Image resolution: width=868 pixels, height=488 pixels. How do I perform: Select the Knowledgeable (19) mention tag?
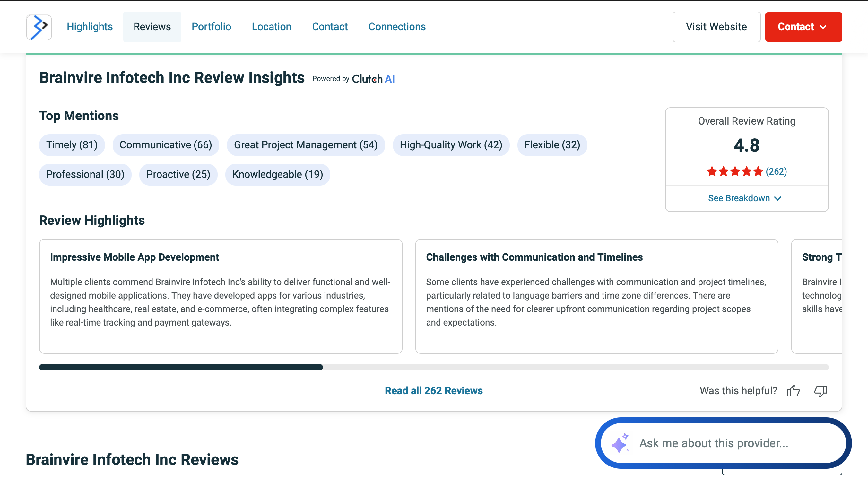pos(278,175)
